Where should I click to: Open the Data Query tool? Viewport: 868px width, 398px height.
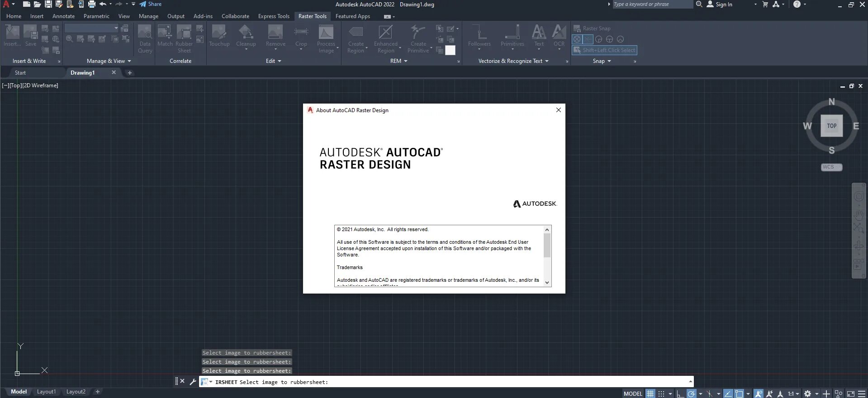pyautogui.click(x=145, y=39)
